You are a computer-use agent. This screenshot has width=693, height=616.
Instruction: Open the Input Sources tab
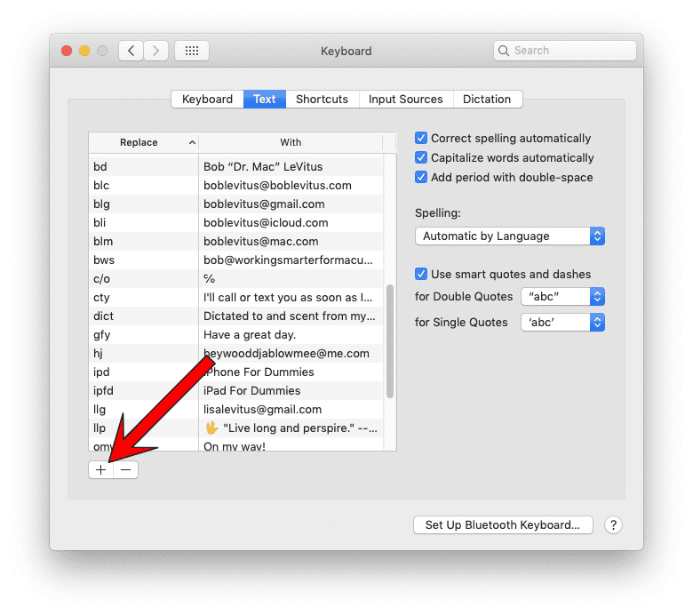pos(405,100)
